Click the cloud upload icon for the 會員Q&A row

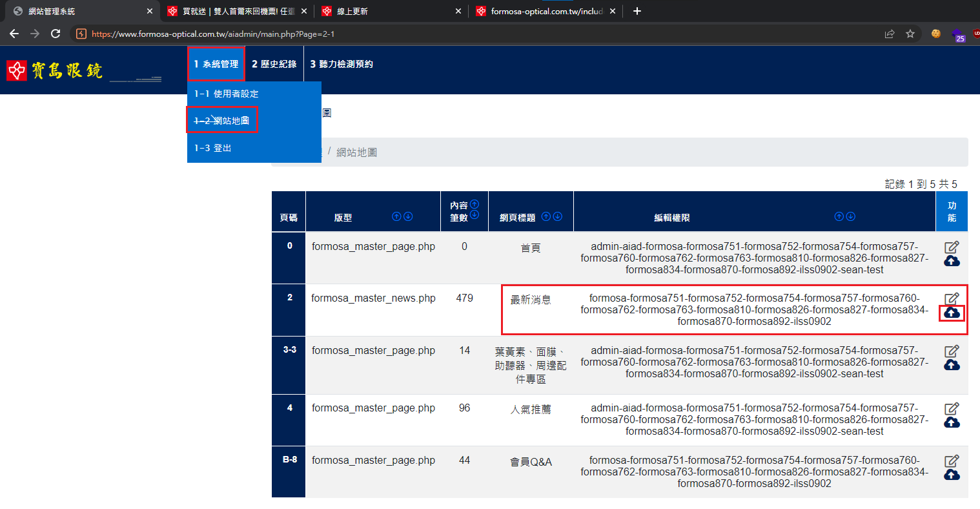click(952, 475)
